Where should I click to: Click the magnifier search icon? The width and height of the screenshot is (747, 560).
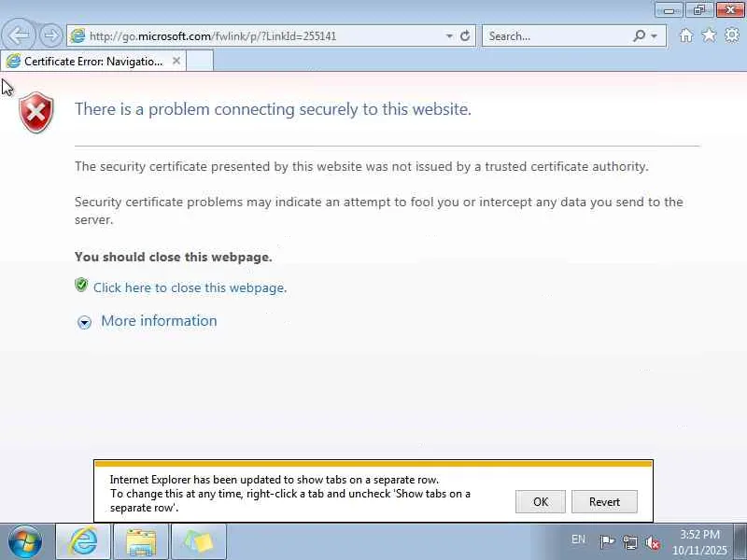(639, 35)
